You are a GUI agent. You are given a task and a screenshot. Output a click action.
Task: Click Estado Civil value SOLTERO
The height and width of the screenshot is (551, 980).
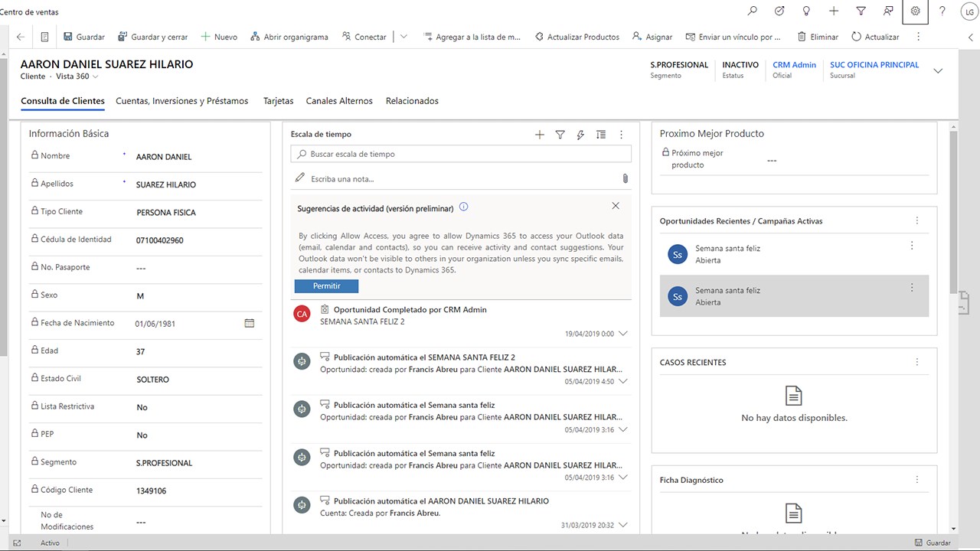(x=152, y=380)
